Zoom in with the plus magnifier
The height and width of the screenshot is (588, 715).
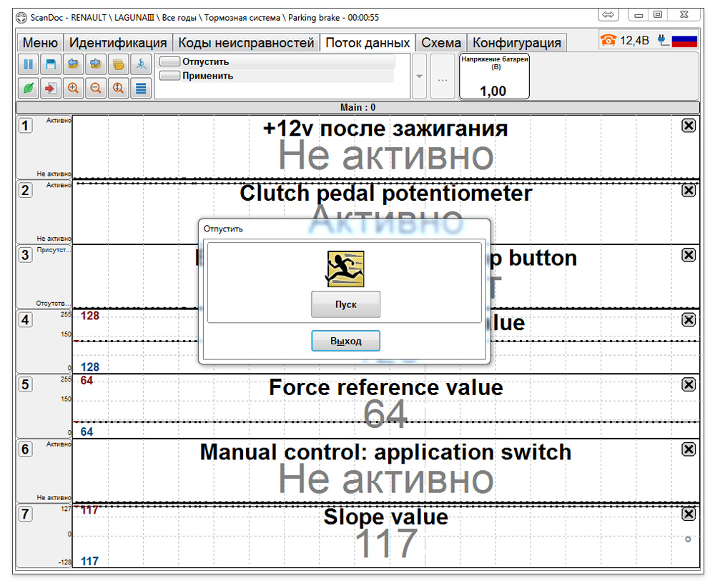(73, 88)
